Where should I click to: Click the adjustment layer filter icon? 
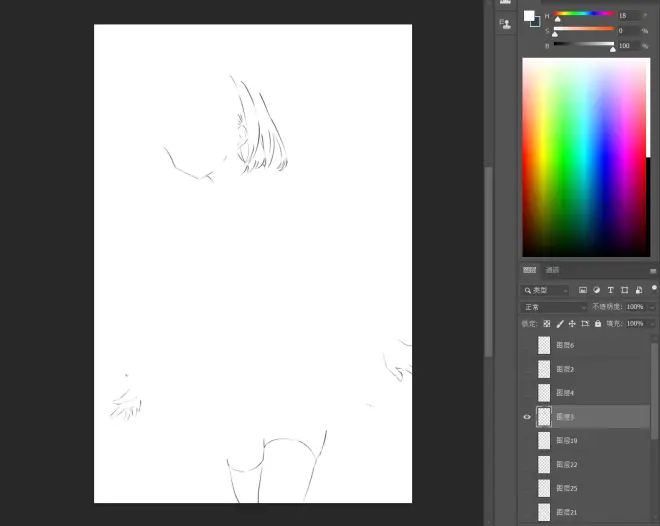click(596, 290)
